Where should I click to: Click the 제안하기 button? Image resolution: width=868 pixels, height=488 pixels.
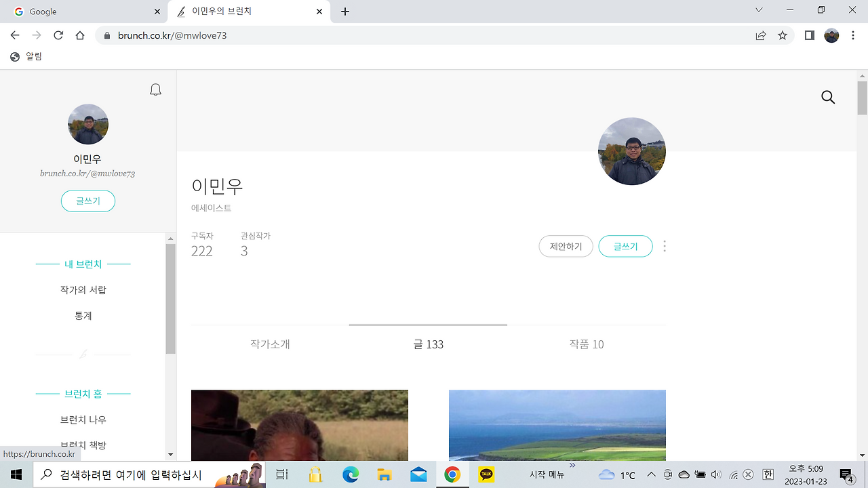click(x=566, y=246)
